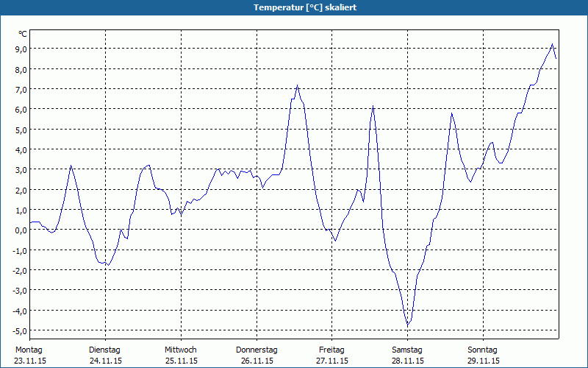Click the Saturday -4.7°C minimum point
This screenshot has width=588, height=368.
[408, 325]
